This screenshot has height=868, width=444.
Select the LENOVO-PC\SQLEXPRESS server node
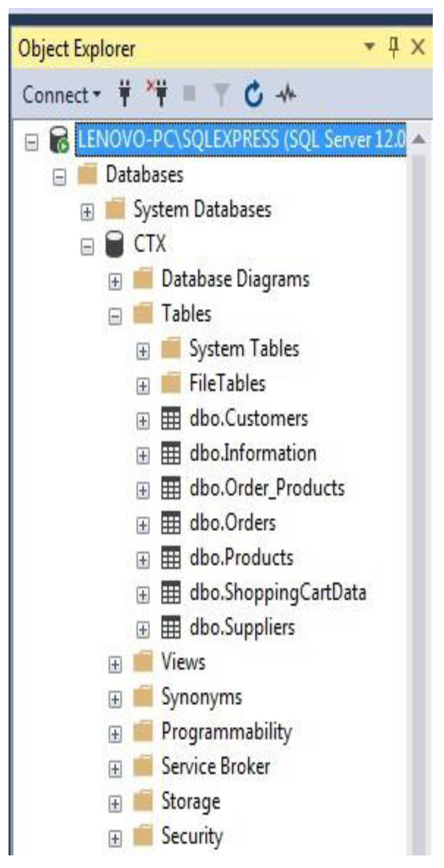[x=241, y=140]
